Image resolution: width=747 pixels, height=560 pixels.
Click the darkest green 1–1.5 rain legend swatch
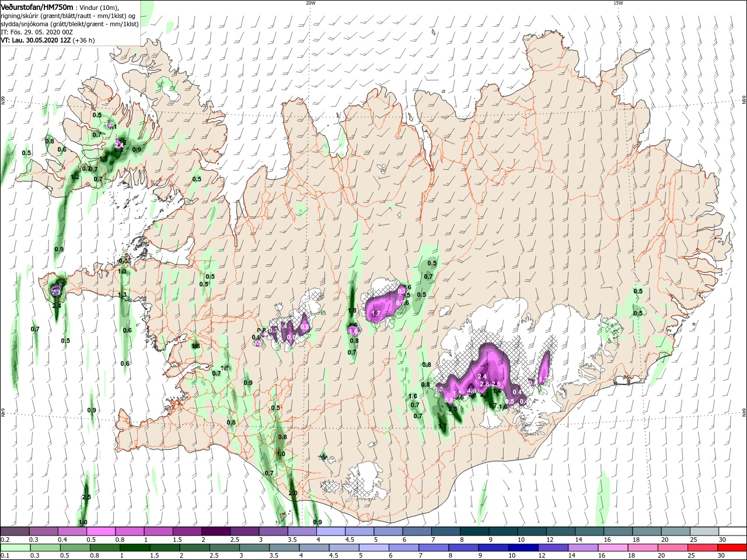pyautogui.click(x=135, y=548)
